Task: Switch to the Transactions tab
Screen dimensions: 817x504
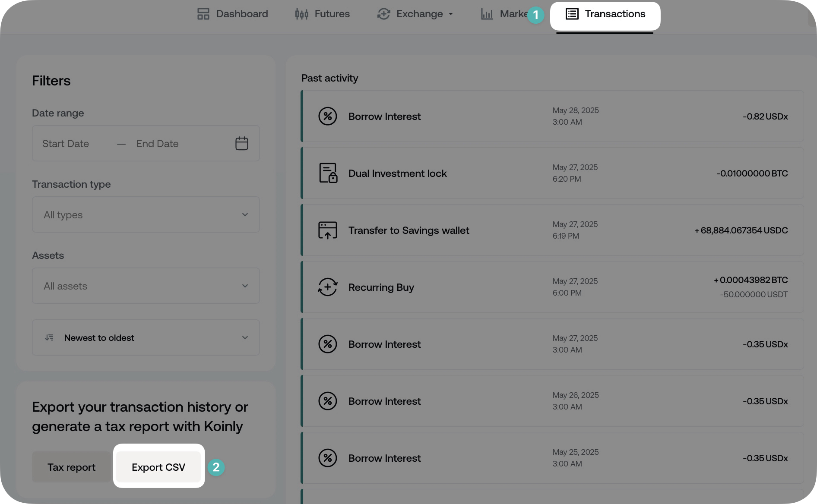Action: tap(605, 14)
